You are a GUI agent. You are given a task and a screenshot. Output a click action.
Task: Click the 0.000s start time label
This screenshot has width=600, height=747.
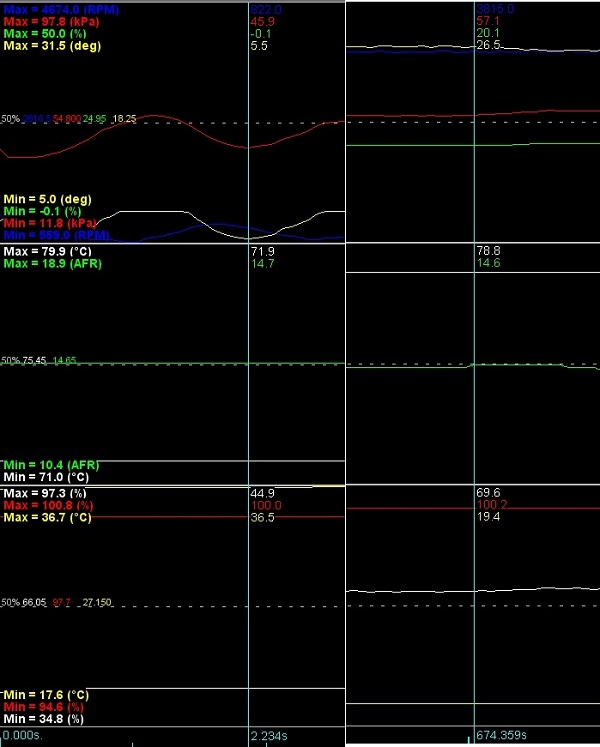(21, 735)
